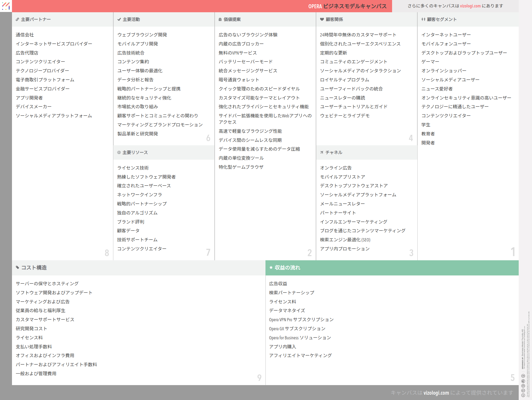Click the Vizologi logo icon at top-left
Viewport: 532px width, 400px height.
6,6
